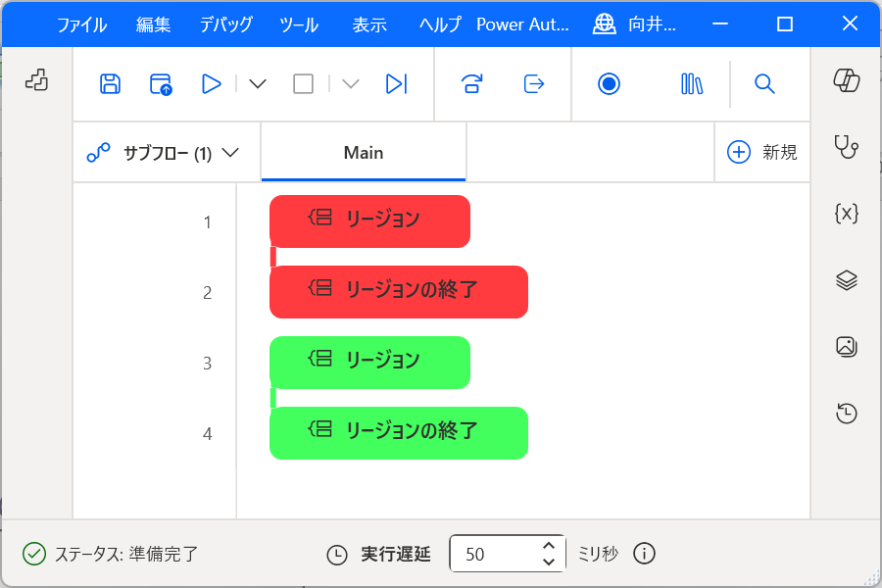
Task: Run the flow with the play button
Action: [211, 84]
